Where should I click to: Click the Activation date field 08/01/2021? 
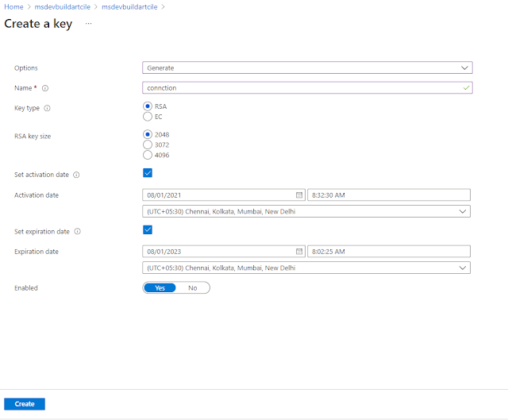click(224, 195)
